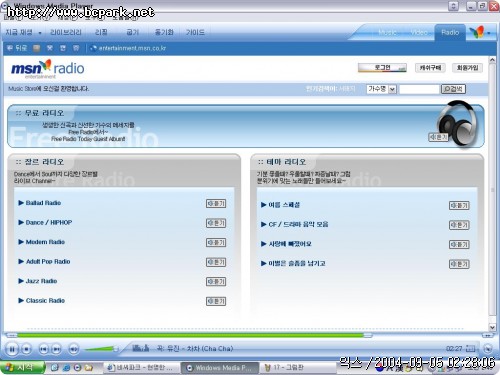Stop playback with the stop button
This screenshot has width=500, height=375.
click(27, 349)
